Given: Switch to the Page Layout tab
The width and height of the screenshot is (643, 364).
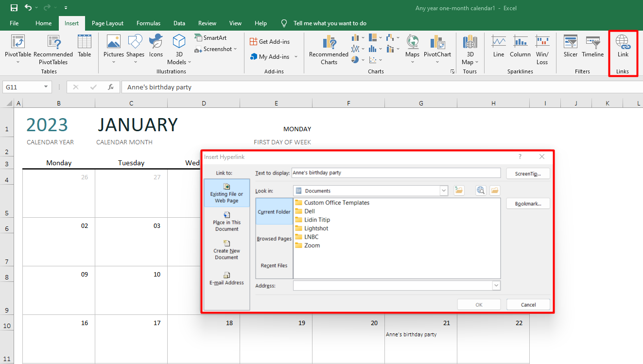Looking at the screenshot, I should point(107,23).
